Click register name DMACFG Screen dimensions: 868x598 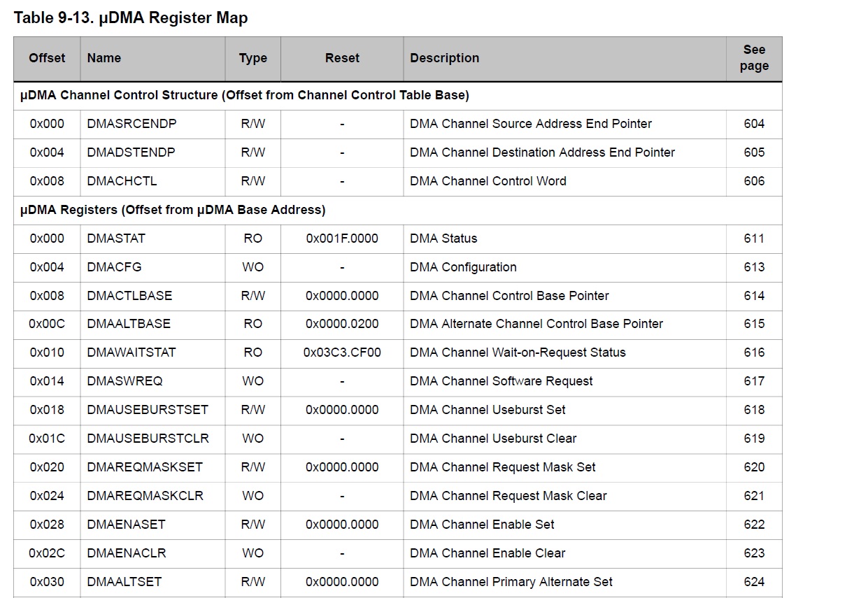(x=115, y=267)
